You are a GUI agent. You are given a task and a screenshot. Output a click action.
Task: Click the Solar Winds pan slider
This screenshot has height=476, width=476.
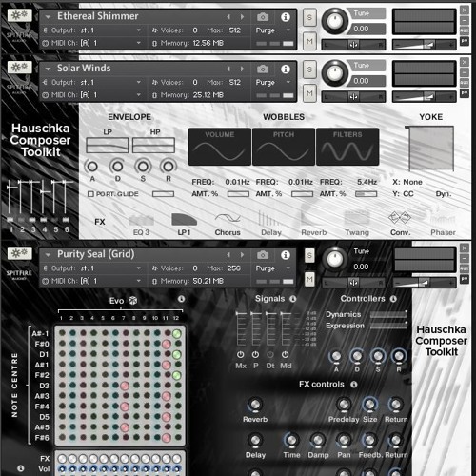pos(353,96)
